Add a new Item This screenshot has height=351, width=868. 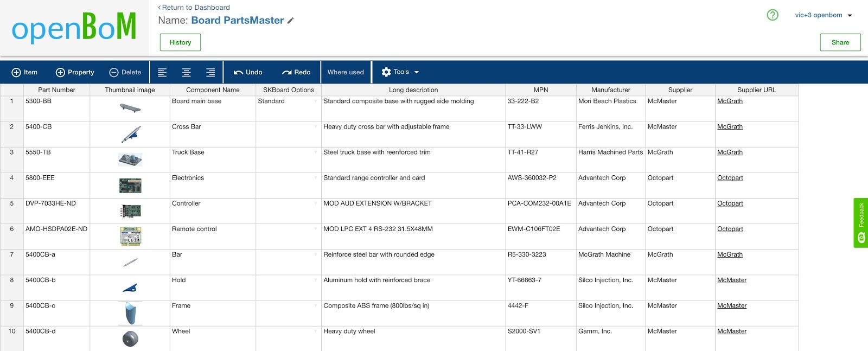(24, 72)
